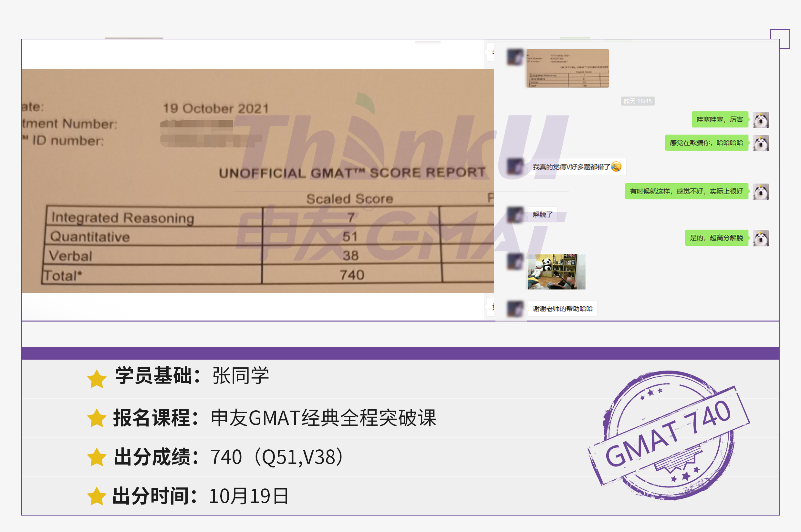Click the dog avatar beside '是的，超高分解脱'

tap(761, 238)
